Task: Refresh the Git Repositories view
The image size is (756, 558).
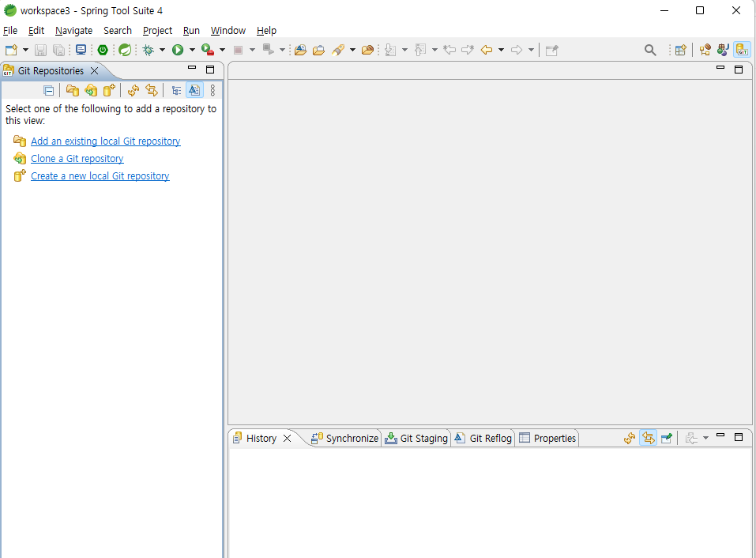Action: pos(134,90)
